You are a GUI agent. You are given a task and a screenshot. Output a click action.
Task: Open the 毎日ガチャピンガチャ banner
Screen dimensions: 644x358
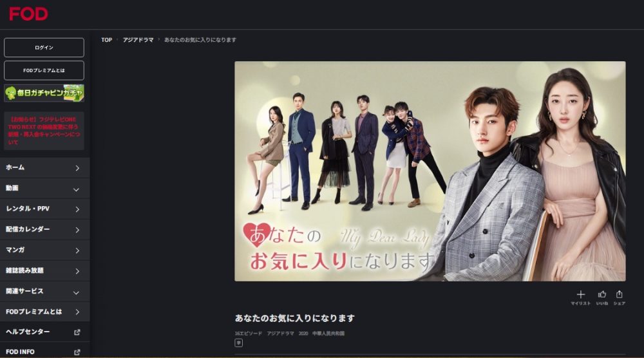(x=44, y=93)
